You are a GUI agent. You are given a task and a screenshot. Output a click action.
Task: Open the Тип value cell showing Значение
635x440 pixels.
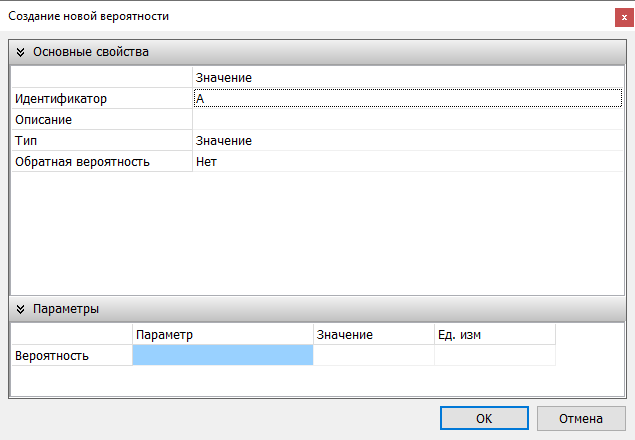pyautogui.click(x=406, y=141)
